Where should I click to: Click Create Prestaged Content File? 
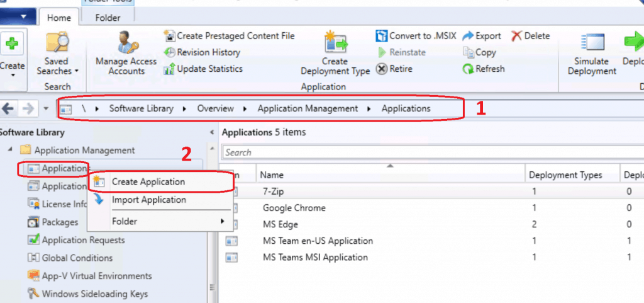coord(229,36)
